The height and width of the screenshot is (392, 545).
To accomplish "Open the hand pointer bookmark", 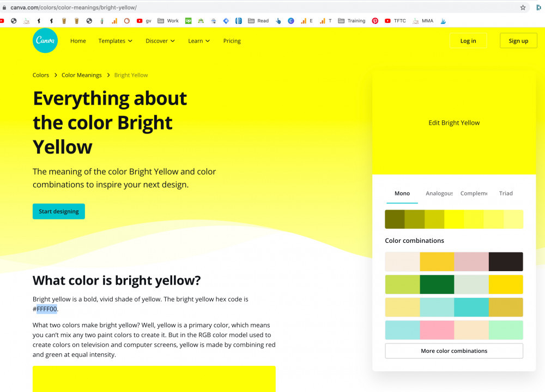I will tap(278, 21).
